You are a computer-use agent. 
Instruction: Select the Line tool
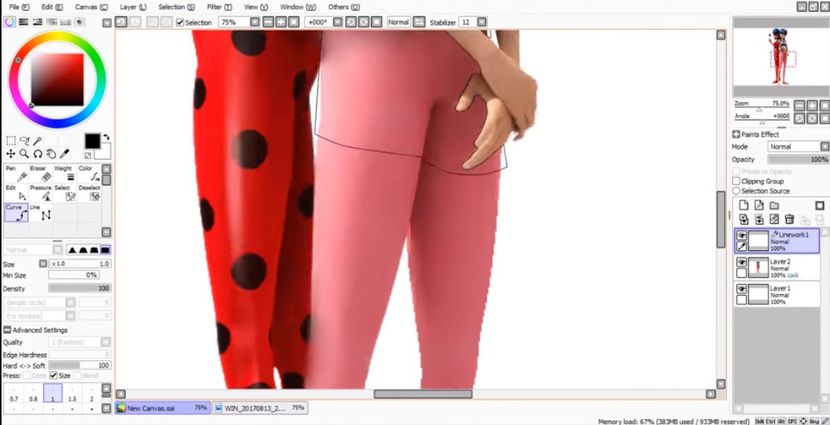[x=40, y=213]
